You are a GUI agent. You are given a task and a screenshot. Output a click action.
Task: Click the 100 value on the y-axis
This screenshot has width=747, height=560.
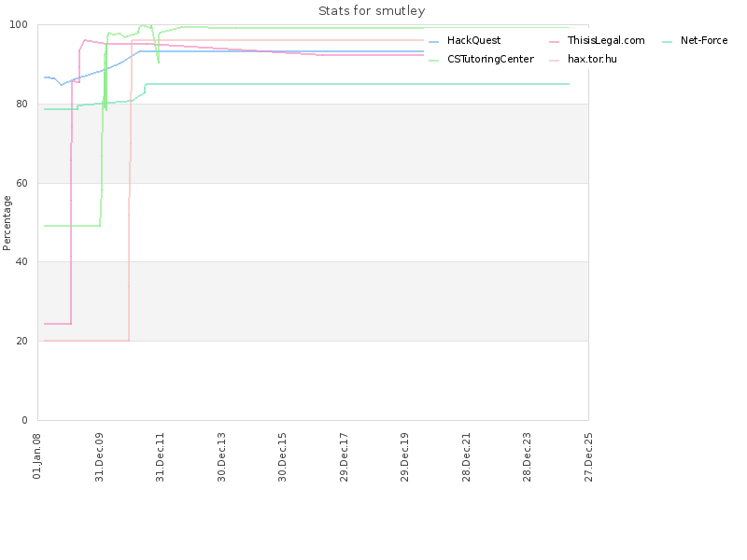21,24
